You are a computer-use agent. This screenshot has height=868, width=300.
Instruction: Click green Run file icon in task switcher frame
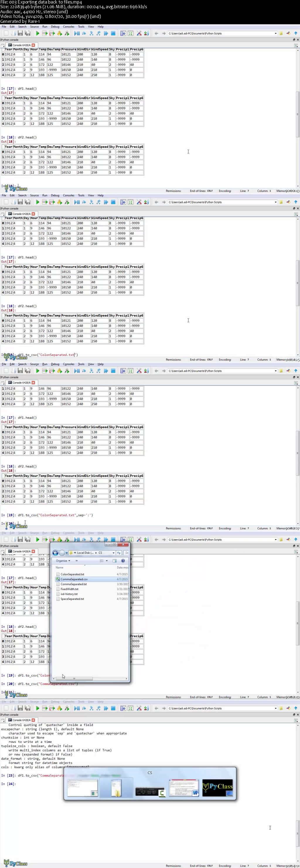pos(38,708)
